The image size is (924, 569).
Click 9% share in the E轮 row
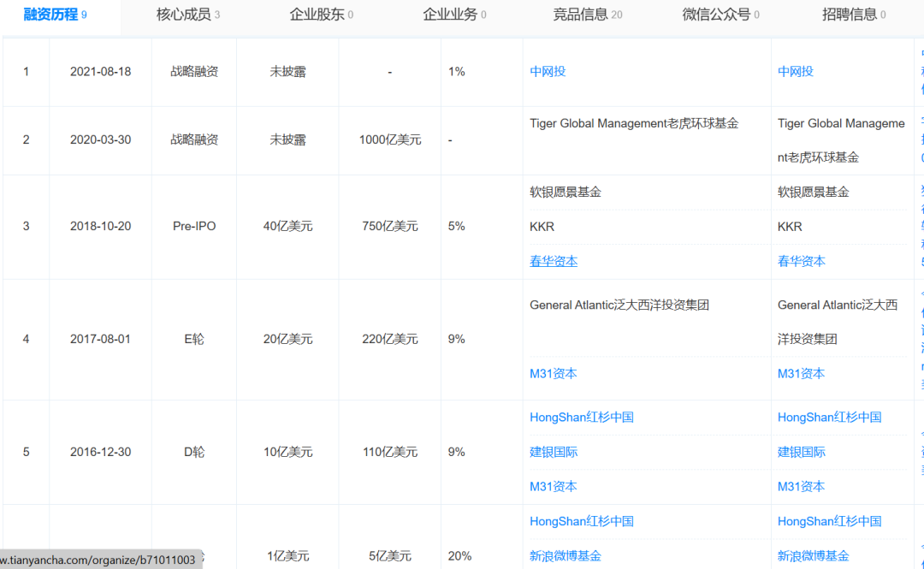(x=456, y=339)
